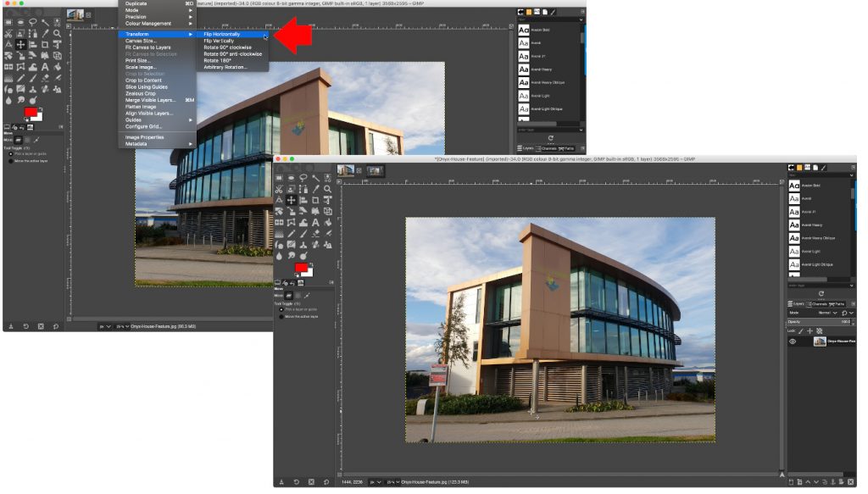Select the Free Select lasso in the front toolbox
The image size is (868, 494).
click(x=303, y=178)
